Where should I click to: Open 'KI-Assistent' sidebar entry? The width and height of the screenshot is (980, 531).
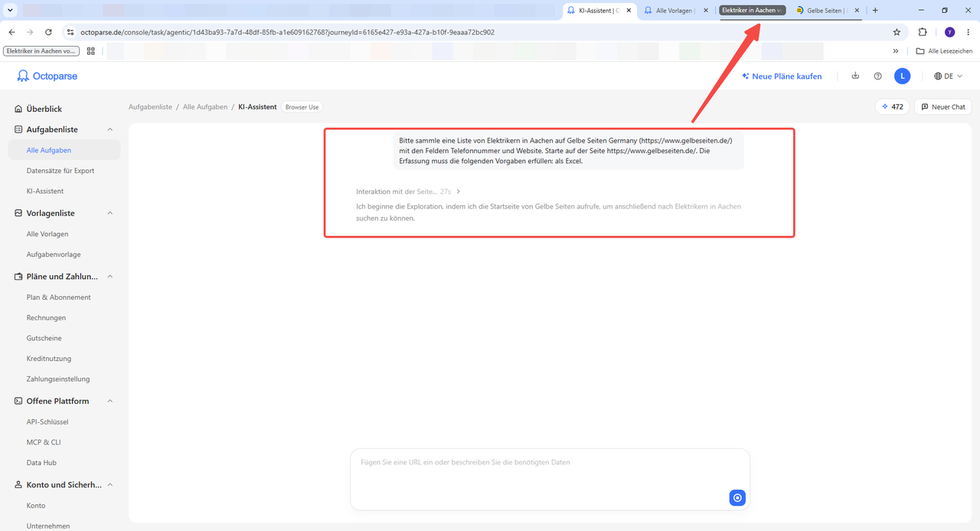(45, 191)
